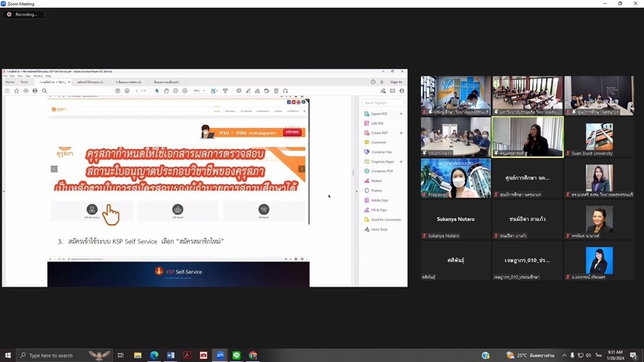Open the Window menu in Acrobat

tap(38, 76)
